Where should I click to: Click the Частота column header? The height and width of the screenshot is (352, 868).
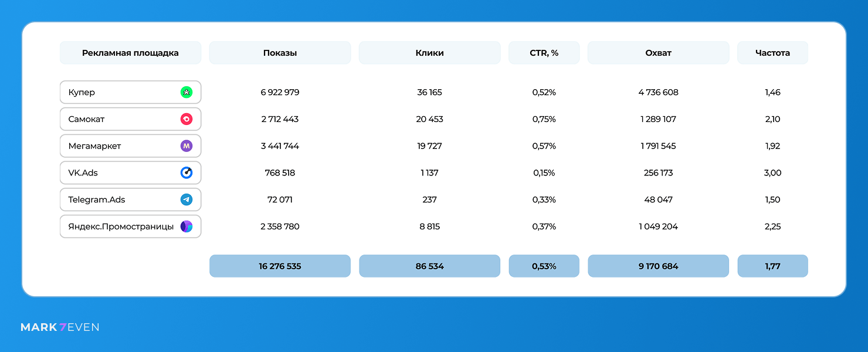pos(772,53)
